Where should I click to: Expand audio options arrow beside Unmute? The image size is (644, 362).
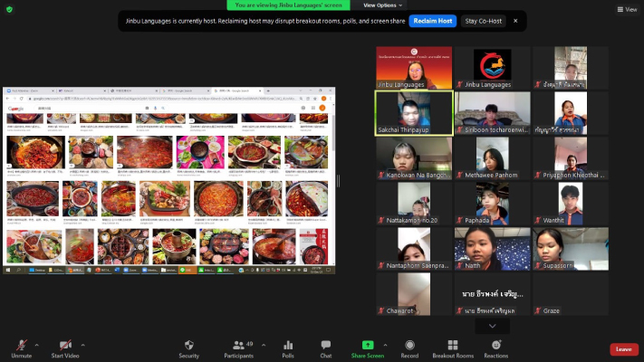click(x=36, y=344)
